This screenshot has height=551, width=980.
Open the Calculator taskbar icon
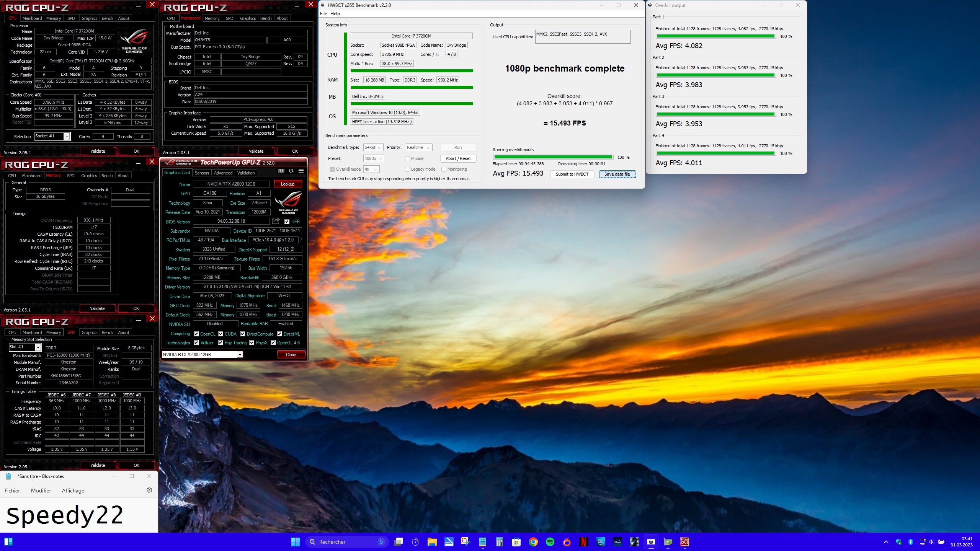500,542
